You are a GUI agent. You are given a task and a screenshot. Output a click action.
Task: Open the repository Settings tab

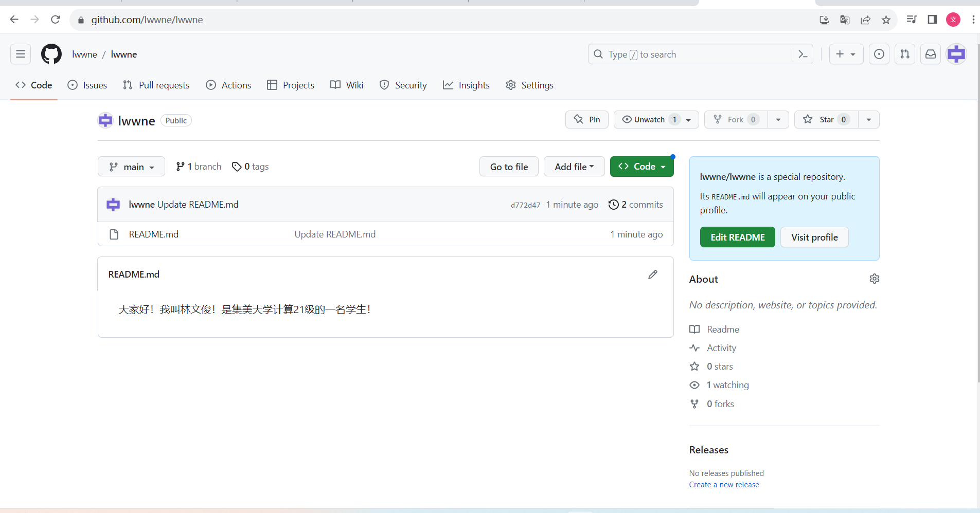530,85
